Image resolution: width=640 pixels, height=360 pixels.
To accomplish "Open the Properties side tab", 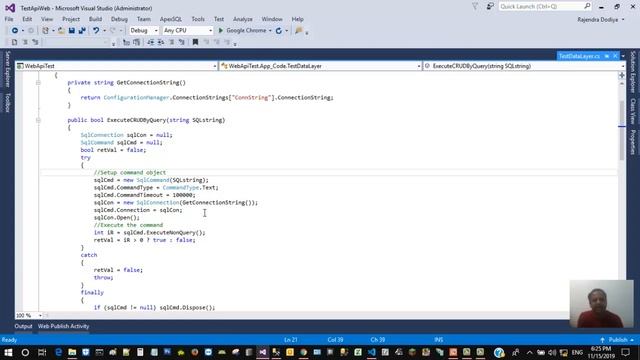I will pyautogui.click(x=633, y=142).
